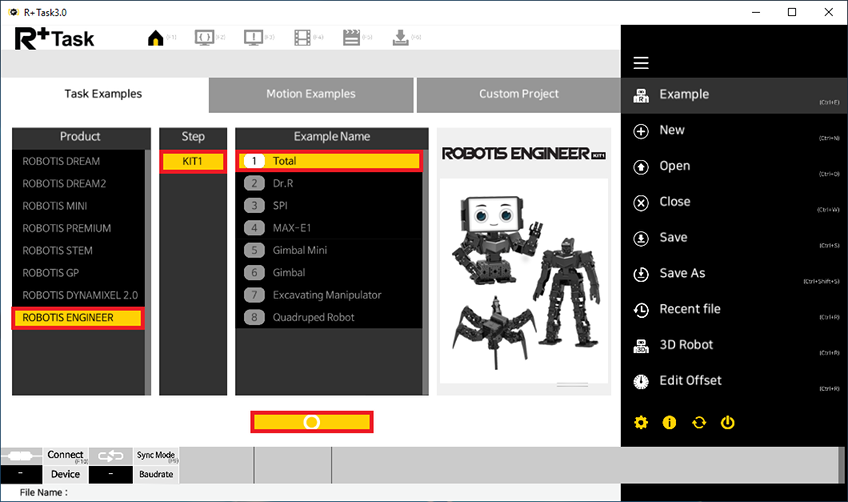
Task: Open the clapperboard icon in top toolbar
Action: 352,38
